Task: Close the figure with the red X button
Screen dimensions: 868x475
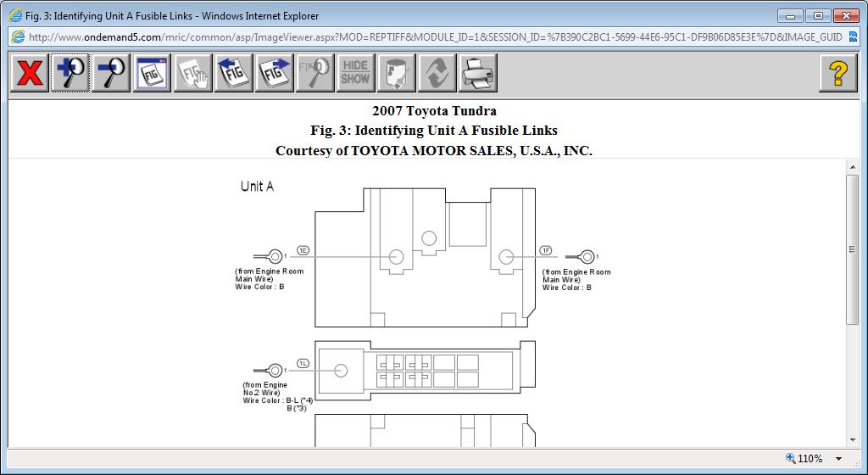Action: pos(30,73)
